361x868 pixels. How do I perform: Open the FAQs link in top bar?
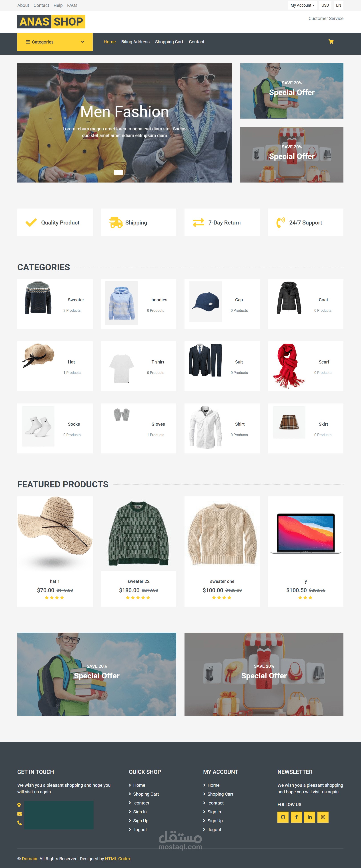(x=72, y=5)
